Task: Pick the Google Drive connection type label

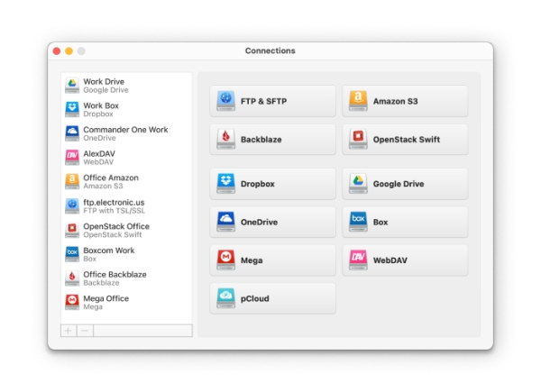Action: pyautogui.click(x=399, y=184)
